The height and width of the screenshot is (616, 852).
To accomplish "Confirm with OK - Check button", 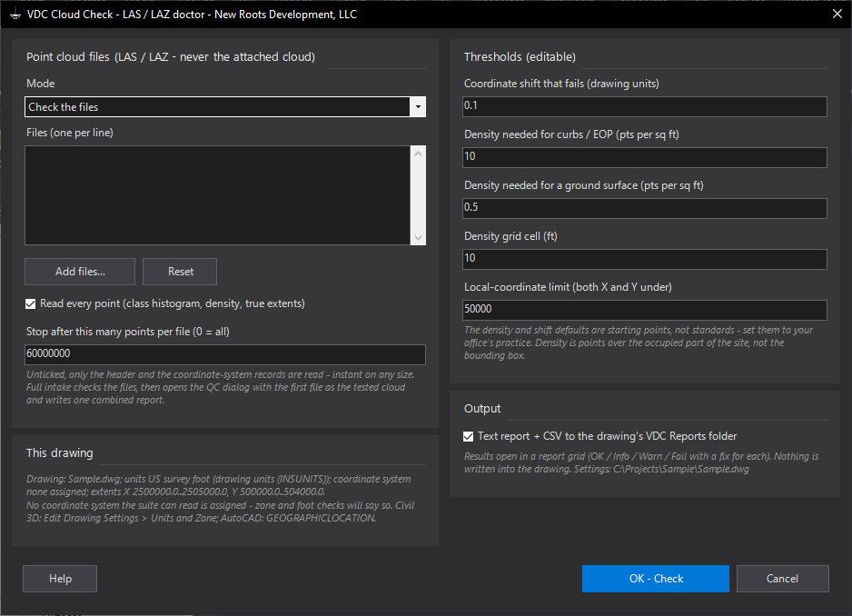I will (655, 579).
